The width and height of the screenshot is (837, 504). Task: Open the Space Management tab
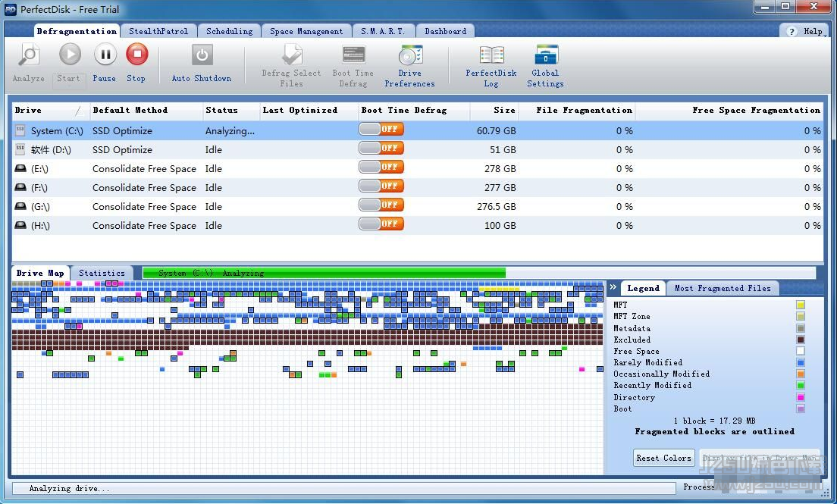click(306, 31)
